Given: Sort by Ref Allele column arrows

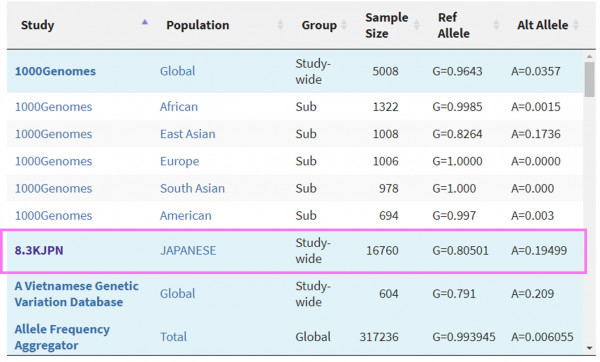Looking at the screenshot, I should (496, 25).
